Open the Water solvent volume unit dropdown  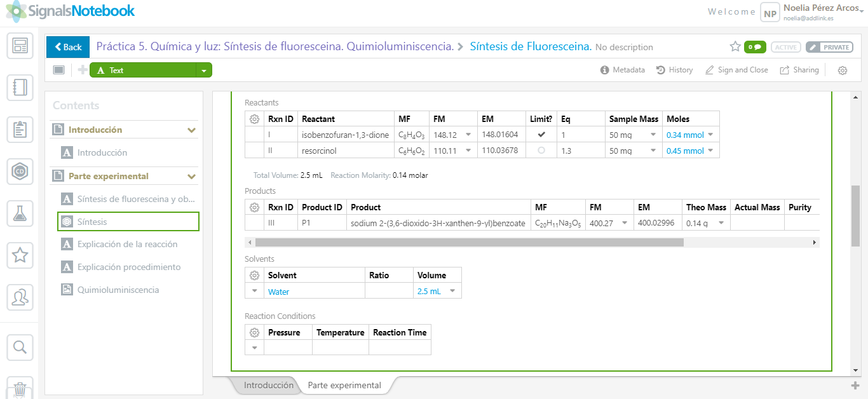pos(452,291)
